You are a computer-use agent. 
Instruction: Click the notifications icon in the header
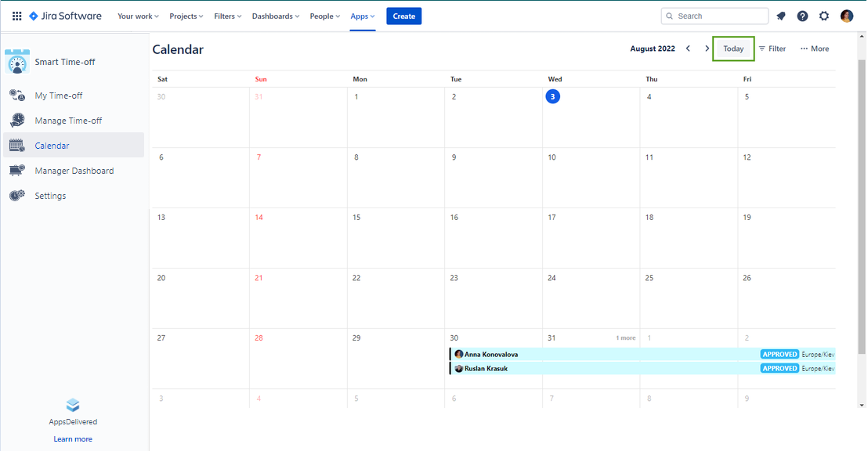[x=781, y=16]
